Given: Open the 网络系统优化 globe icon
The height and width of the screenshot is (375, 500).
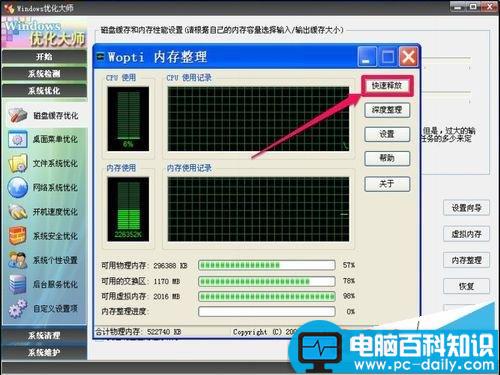Looking at the screenshot, I should [18, 187].
